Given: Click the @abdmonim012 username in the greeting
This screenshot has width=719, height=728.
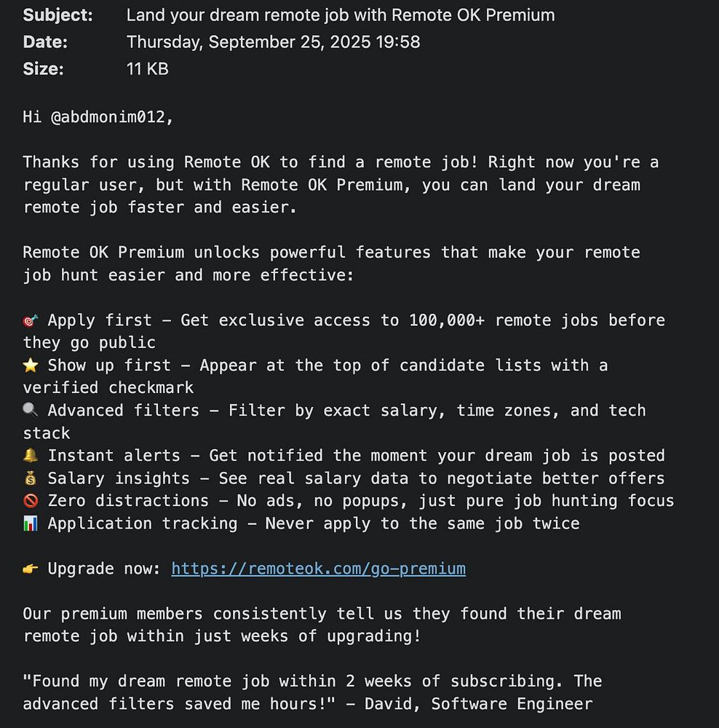Looking at the screenshot, I should pos(111,116).
